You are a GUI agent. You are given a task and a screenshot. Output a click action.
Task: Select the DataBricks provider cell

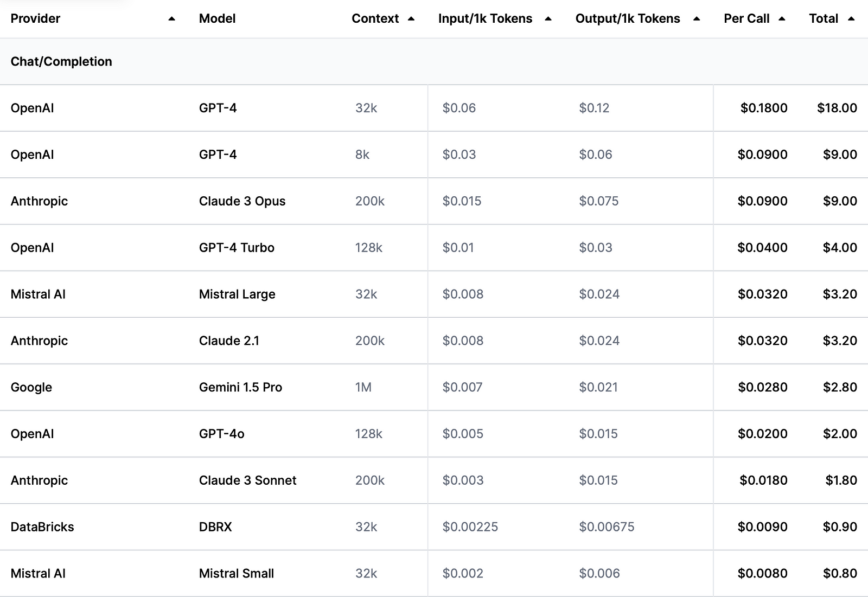tap(42, 527)
